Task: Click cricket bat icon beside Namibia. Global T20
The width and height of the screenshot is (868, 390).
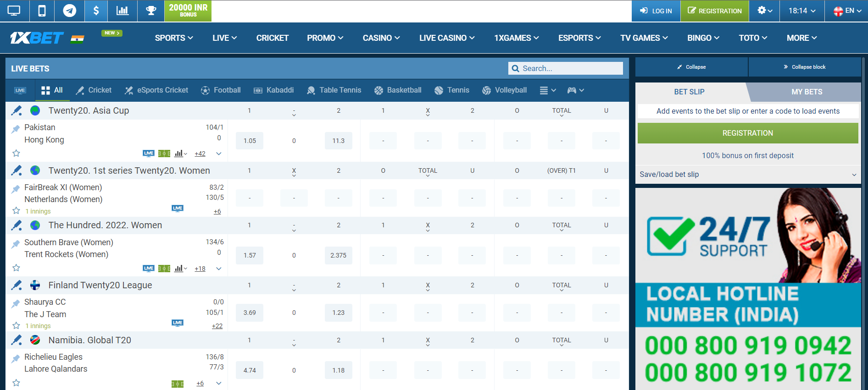Action: coord(17,340)
